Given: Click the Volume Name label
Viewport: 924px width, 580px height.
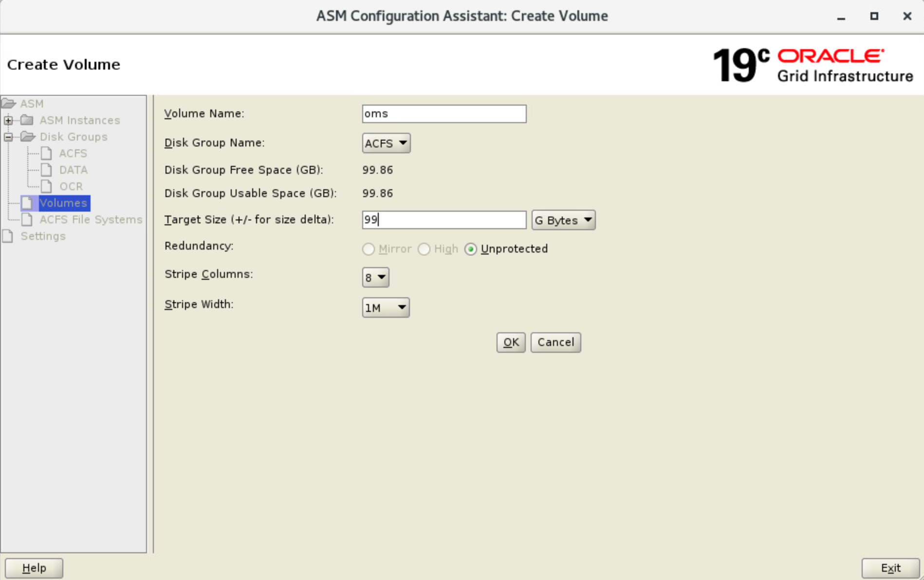Looking at the screenshot, I should (204, 113).
